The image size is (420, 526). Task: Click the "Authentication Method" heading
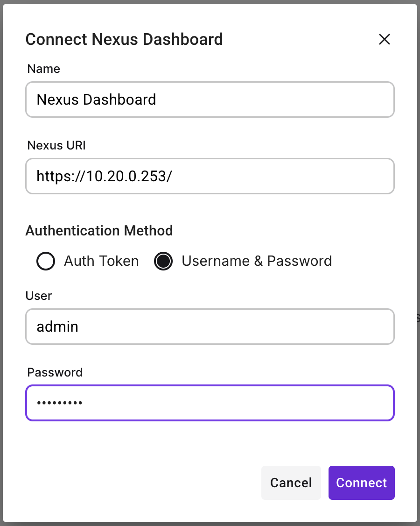(x=99, y=231)
